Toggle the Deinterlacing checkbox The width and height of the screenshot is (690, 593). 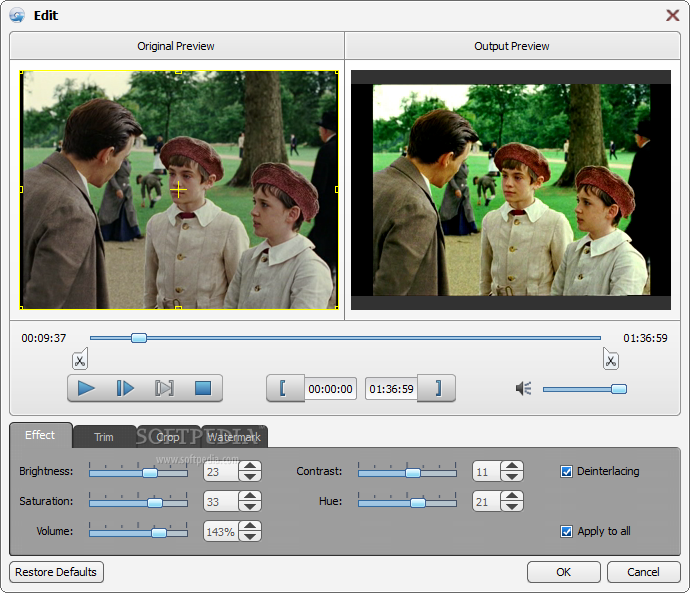click(x=566, y=472)
